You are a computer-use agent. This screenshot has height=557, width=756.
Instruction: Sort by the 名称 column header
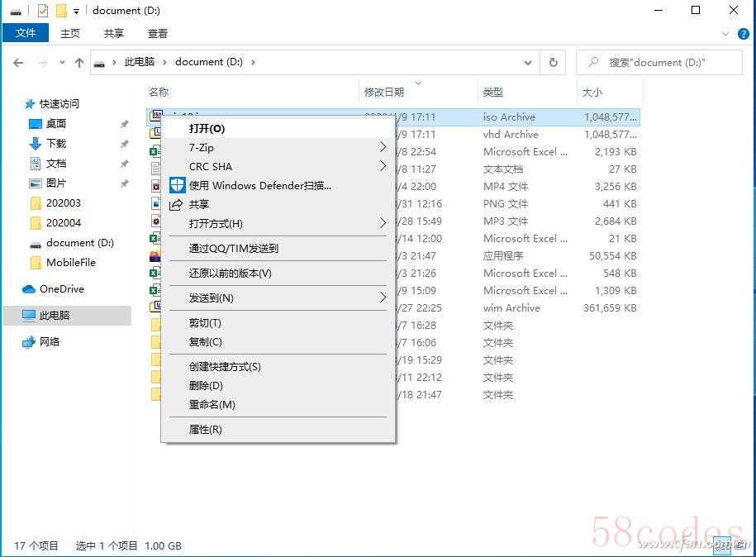pos(158,92)
